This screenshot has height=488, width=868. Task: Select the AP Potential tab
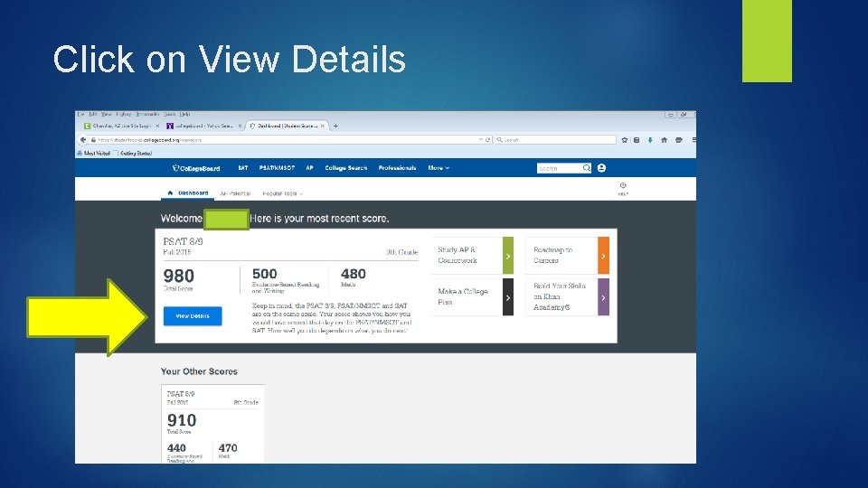pos(235,193)
